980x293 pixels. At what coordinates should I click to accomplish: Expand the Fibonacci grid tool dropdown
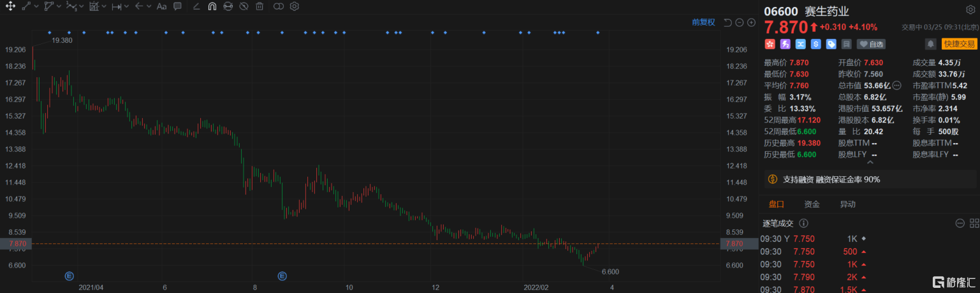(x=105, y=6)
